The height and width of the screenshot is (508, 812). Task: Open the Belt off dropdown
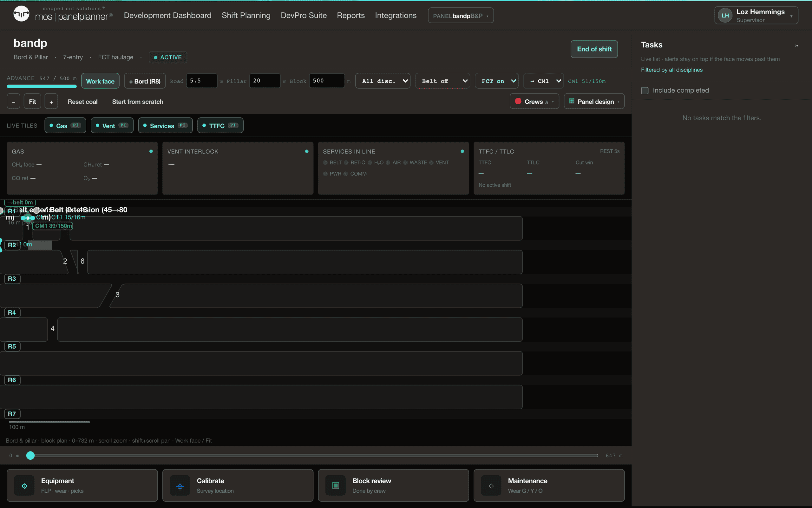coord(442,81)
